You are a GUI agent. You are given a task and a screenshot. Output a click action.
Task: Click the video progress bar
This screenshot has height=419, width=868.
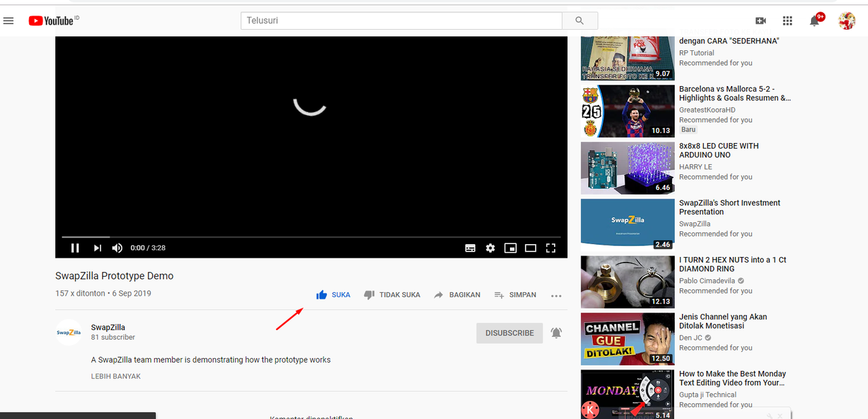point(311,237)
